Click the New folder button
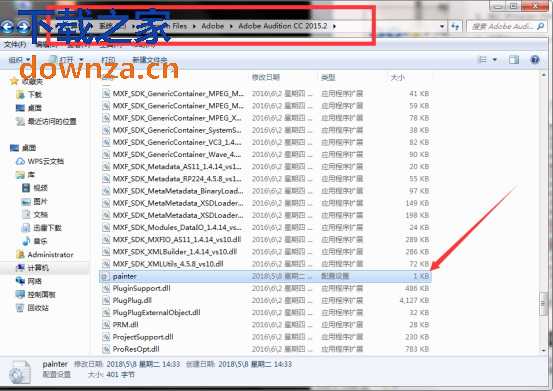 click(x=150, y=60)
